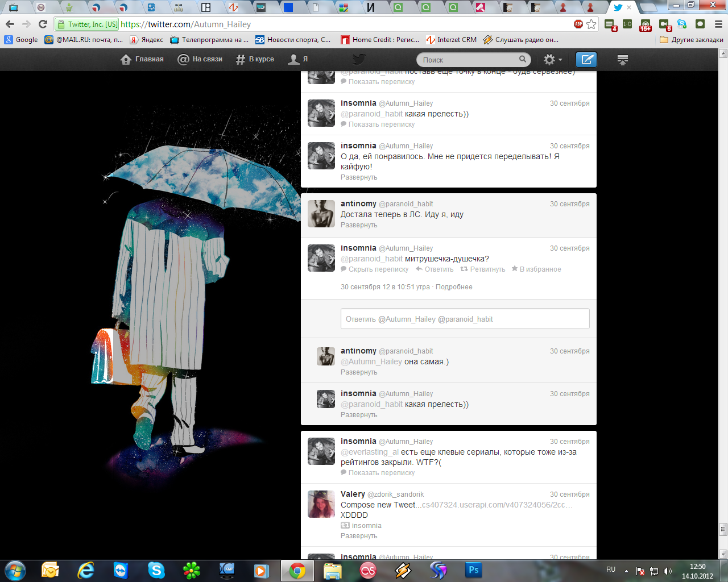
Task: Click the antinomy avatar on 'Достала теперь в ЛС'
Action: tap(321, 214)
